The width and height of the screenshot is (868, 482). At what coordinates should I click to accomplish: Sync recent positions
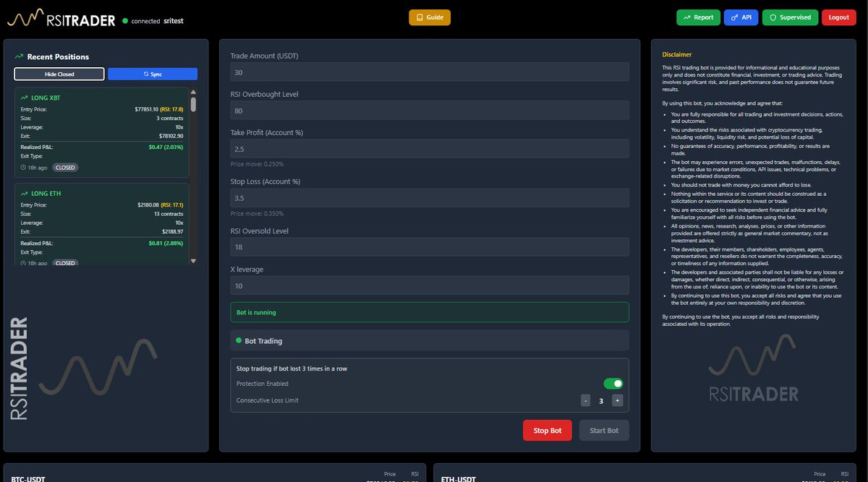(153, 74)
